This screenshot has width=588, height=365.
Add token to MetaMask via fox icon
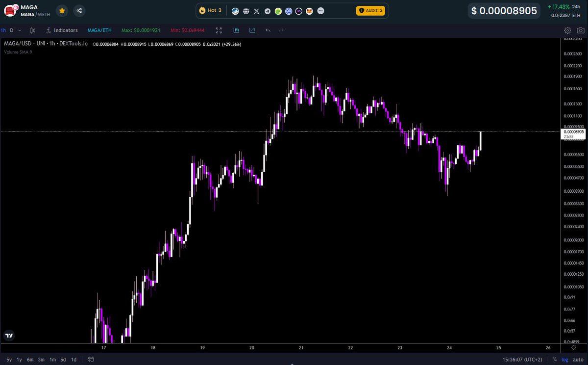(310, 11)
